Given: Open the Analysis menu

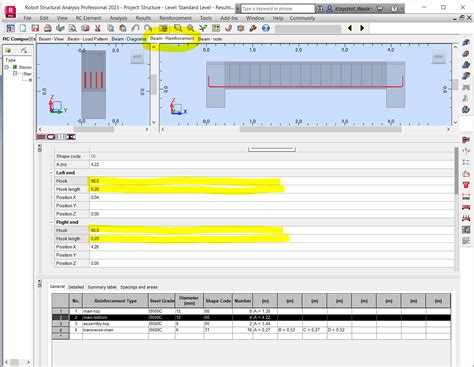Looking at the screenshot, I should click(118, 18).
